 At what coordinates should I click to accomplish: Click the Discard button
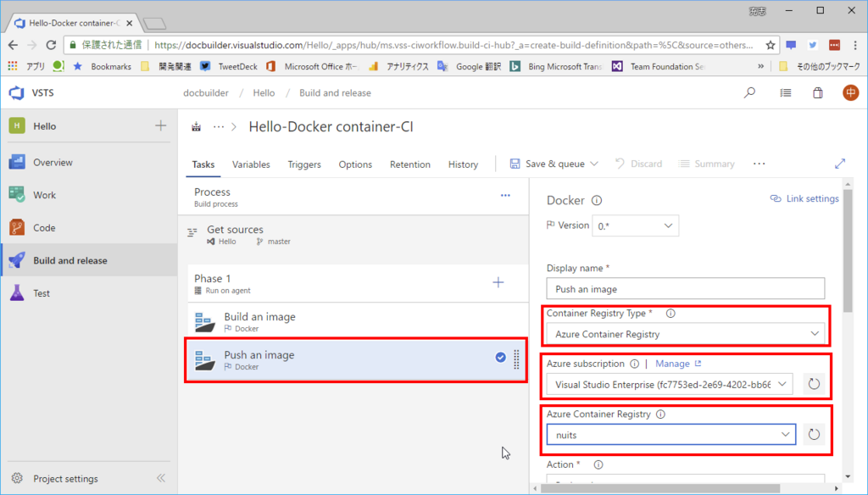638,164
